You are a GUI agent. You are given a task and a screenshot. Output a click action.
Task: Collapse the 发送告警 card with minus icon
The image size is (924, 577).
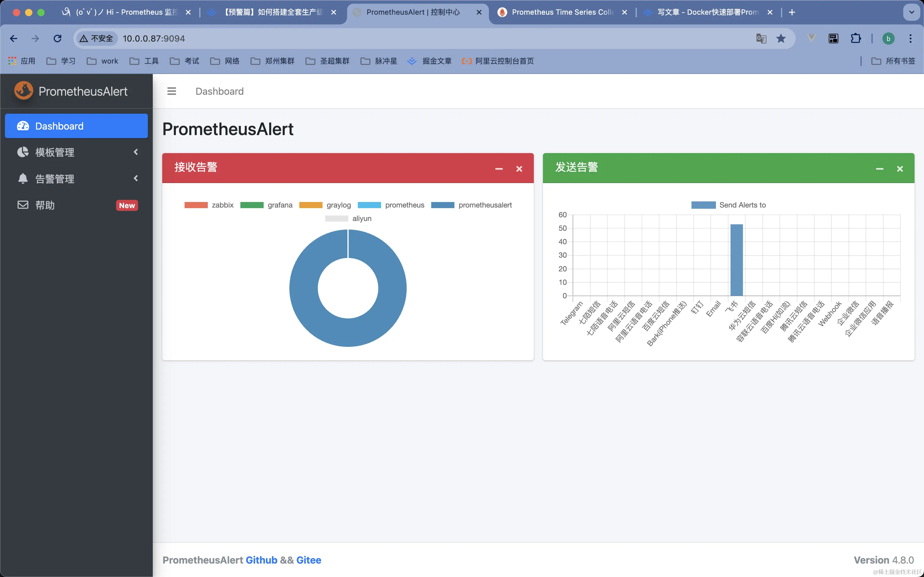pos(879,169)
